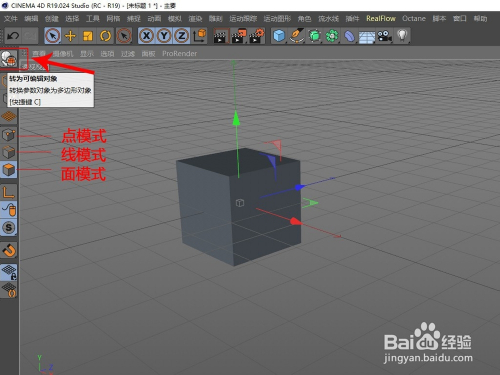
Task: Open the 渲染 menu
Action: [x=195, y=19]
